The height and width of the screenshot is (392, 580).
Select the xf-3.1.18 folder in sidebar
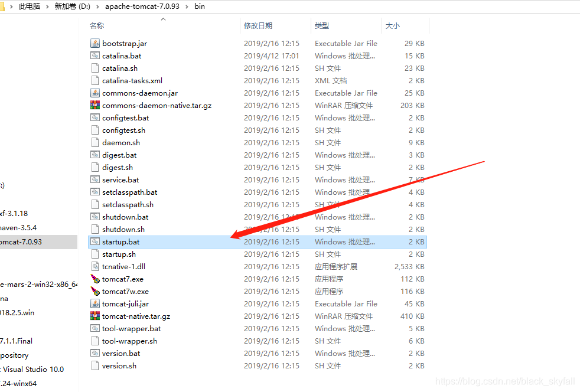[x=14, y=213]
